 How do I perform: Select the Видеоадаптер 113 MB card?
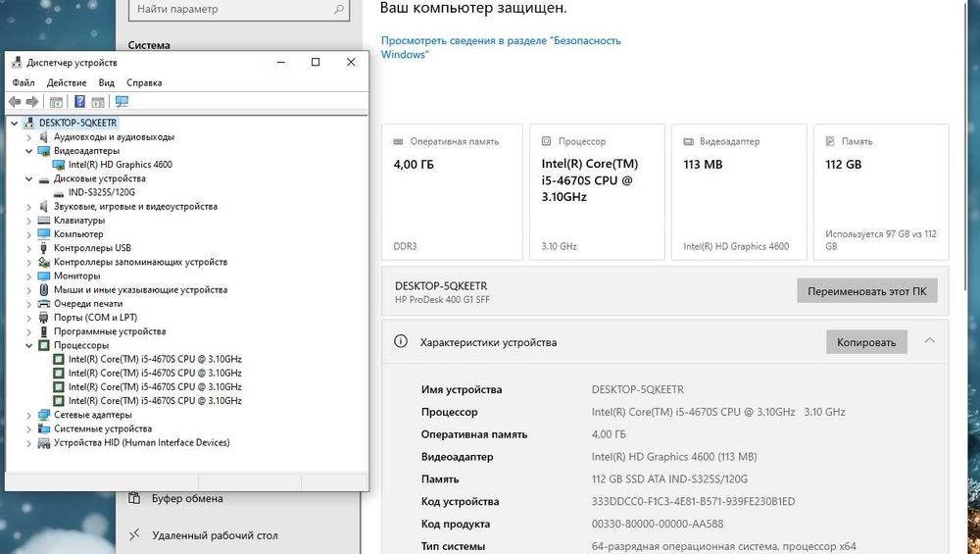coord(739,192)
